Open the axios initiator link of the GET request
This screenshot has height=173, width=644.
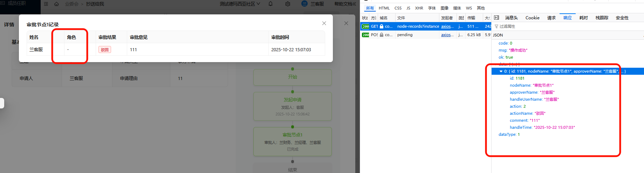point(447,26)
